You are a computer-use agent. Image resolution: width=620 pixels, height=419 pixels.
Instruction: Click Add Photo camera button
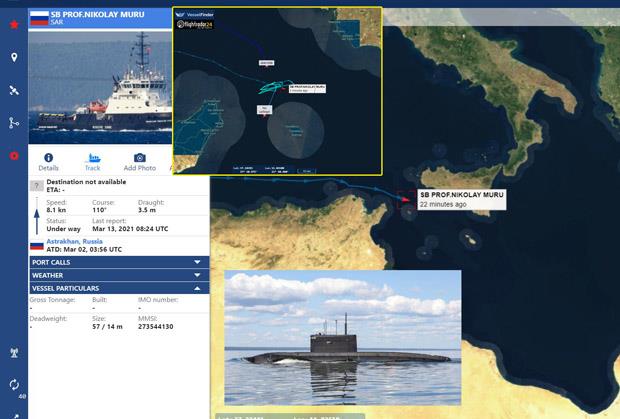(139, 162)
